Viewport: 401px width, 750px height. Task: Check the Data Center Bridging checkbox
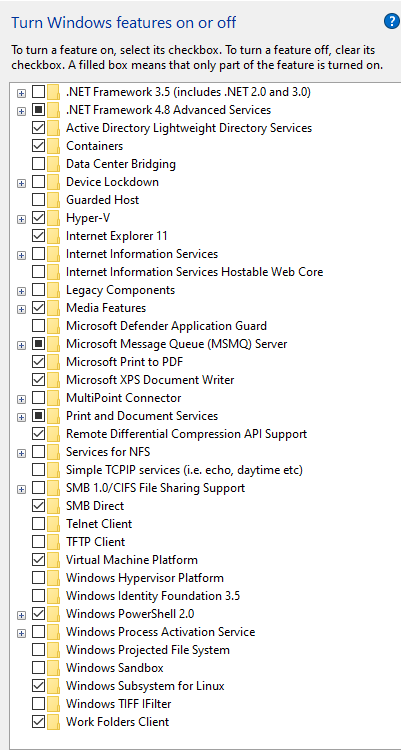pos(39,164)
